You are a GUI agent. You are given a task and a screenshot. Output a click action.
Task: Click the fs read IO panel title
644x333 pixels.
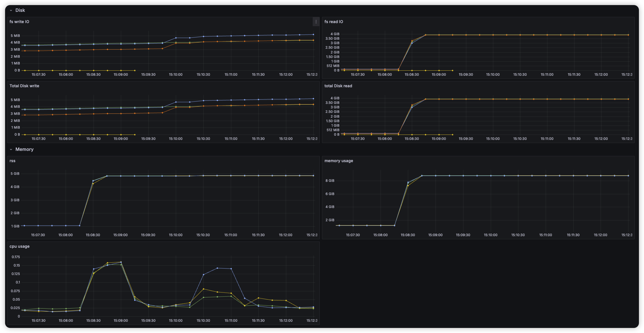pos(334,22)
